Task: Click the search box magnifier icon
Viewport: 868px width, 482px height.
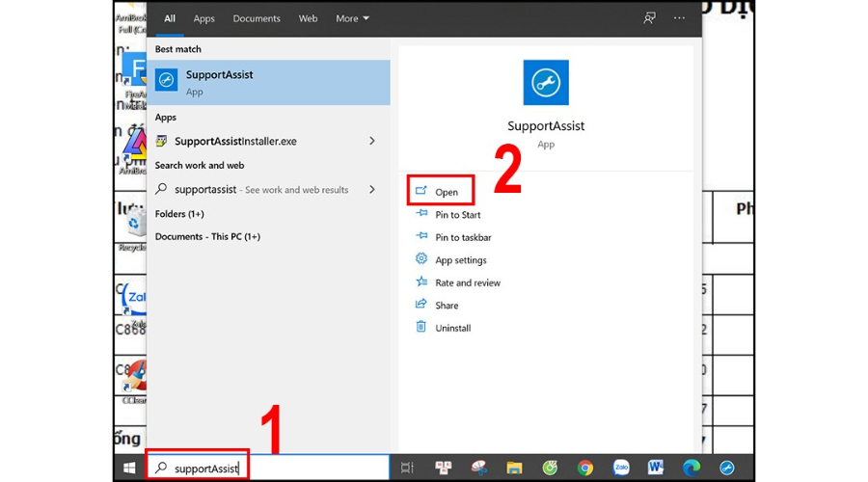Action: pos(161,469)
